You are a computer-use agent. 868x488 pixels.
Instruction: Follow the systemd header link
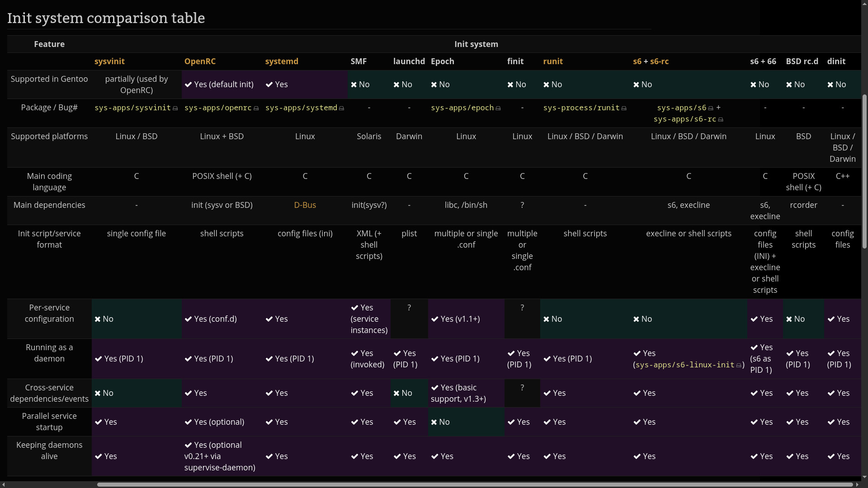(x=282, y=61)
